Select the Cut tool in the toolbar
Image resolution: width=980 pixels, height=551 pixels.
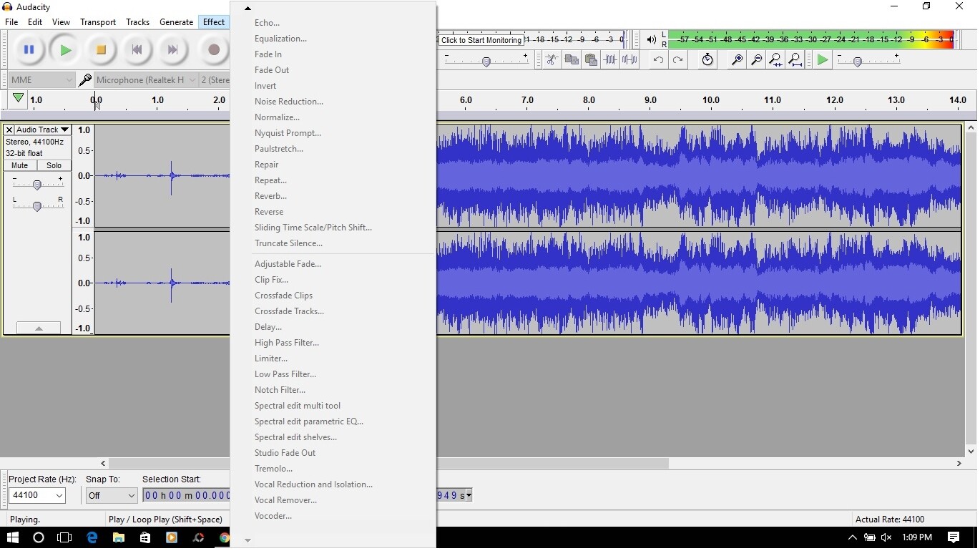point(552,60)
